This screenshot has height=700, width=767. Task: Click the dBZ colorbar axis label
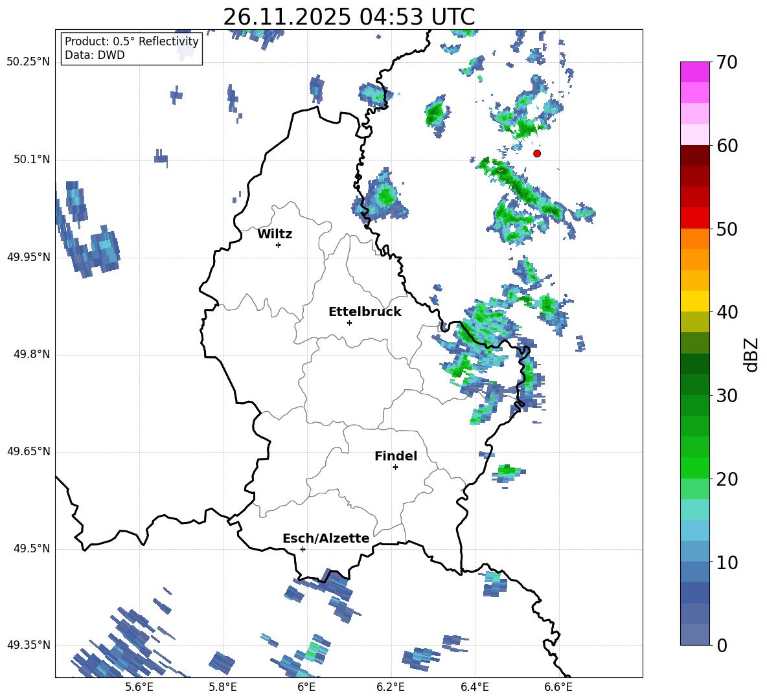tap(751, 355)
